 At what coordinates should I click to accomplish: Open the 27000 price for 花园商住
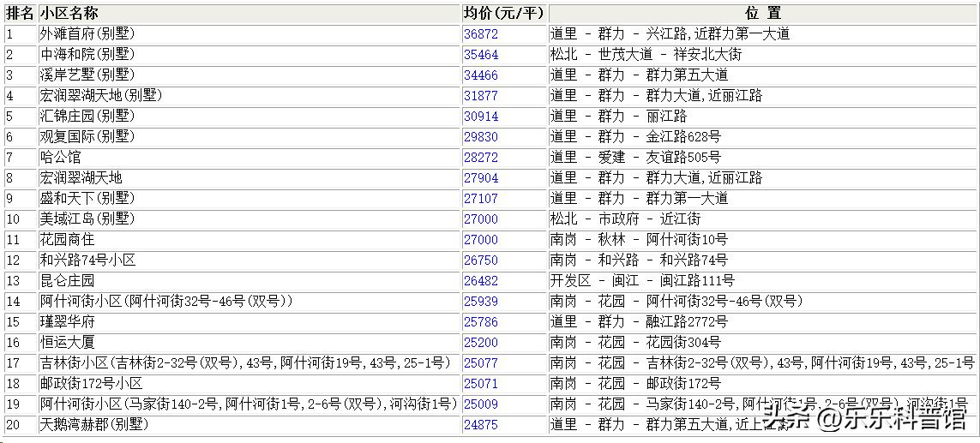481,240
